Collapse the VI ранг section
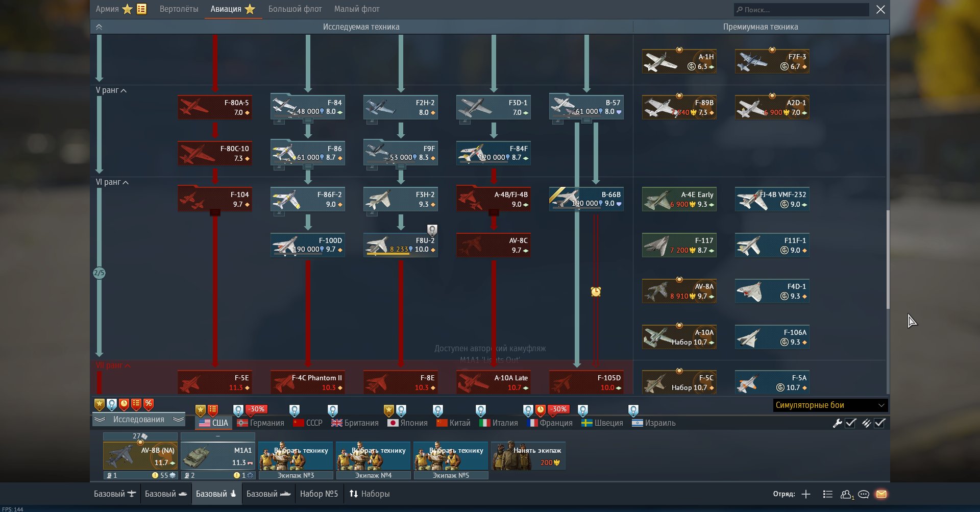 (x=112, y=182)
